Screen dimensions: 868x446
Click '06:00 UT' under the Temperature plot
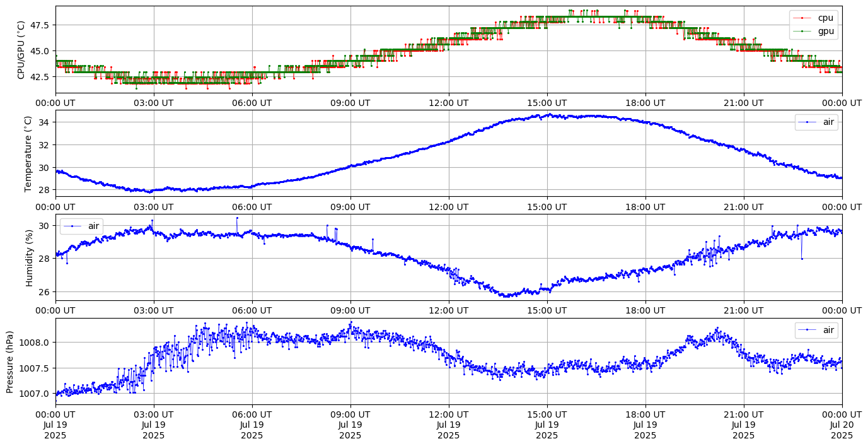coord(252,206)
